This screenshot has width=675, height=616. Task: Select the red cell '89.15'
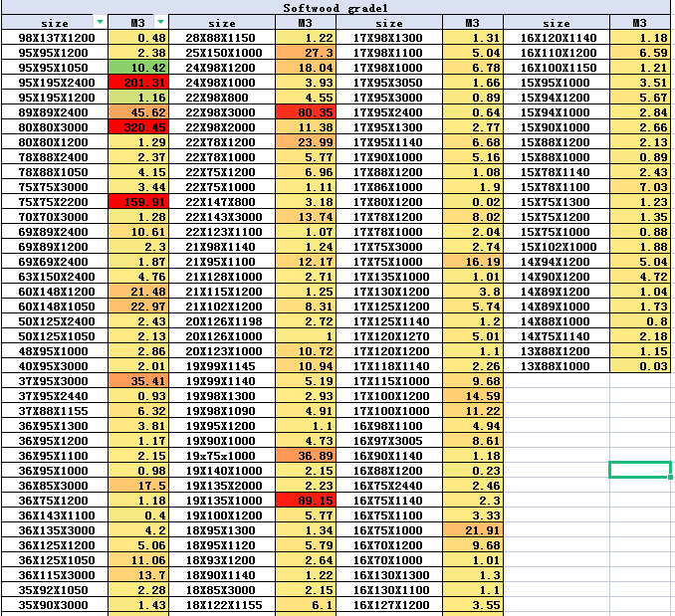[x=306, y=501]
